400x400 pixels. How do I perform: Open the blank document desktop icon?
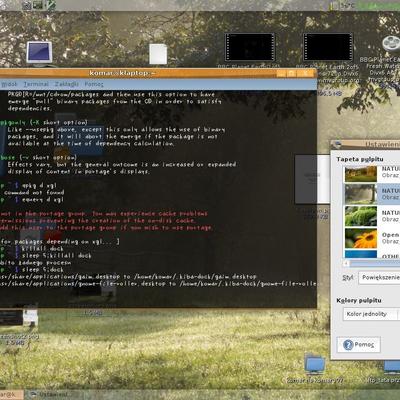tap(158, 54)
